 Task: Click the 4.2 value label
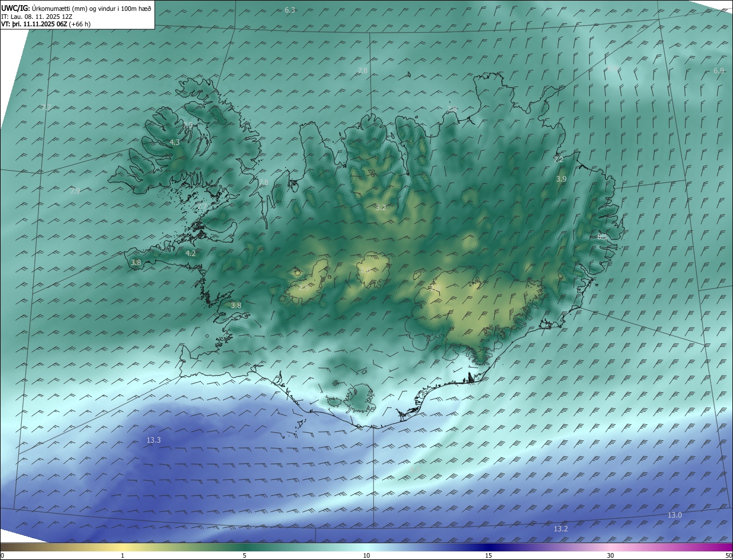pyautogui.click(x=191, y=253)
